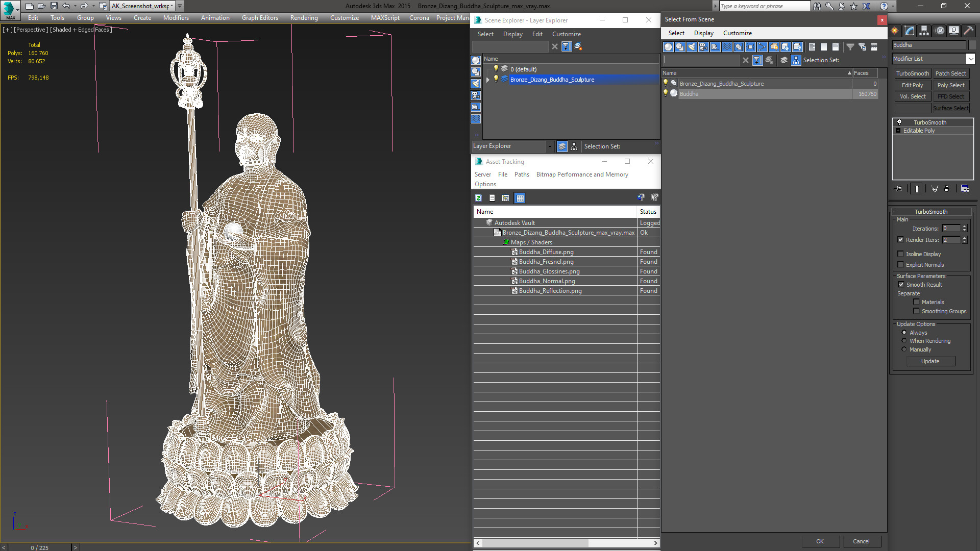Select Manually update option radio button
This screenshot has width=980, height=551.
pos(904,349)
